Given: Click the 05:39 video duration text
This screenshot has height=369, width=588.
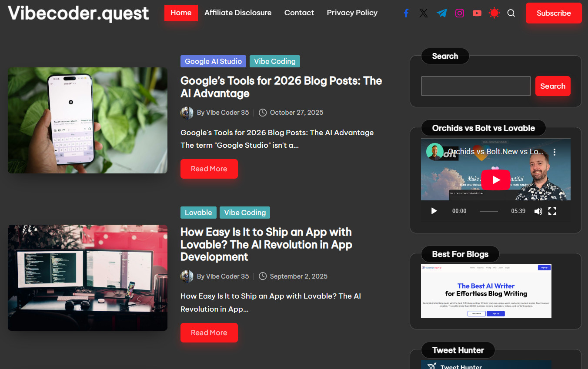Looking at the screenshot, I should click(x=518, y=211).
